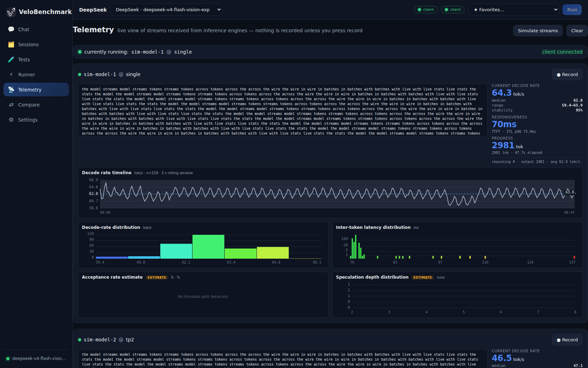This screenshot has height=368, width=588.
Task: Click the Runner lightning bolt icon
Action: pyautogui.click(x=11, y=75)
